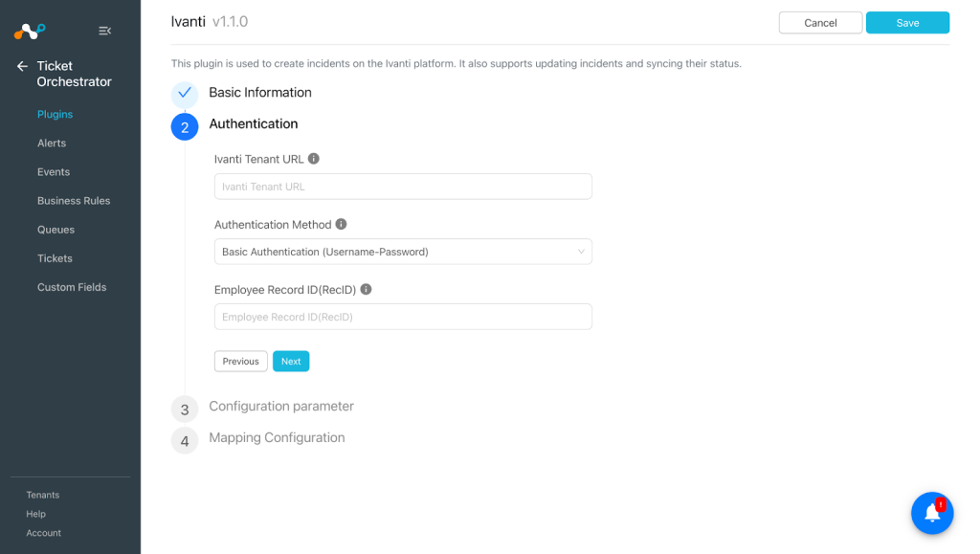Focus the Employee Record ID input field
The image size is (980, 554).
(403, 317)
